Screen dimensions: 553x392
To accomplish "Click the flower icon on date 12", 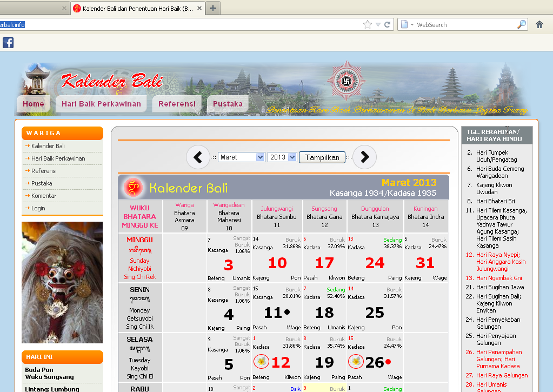I will (x=261, y=361).
